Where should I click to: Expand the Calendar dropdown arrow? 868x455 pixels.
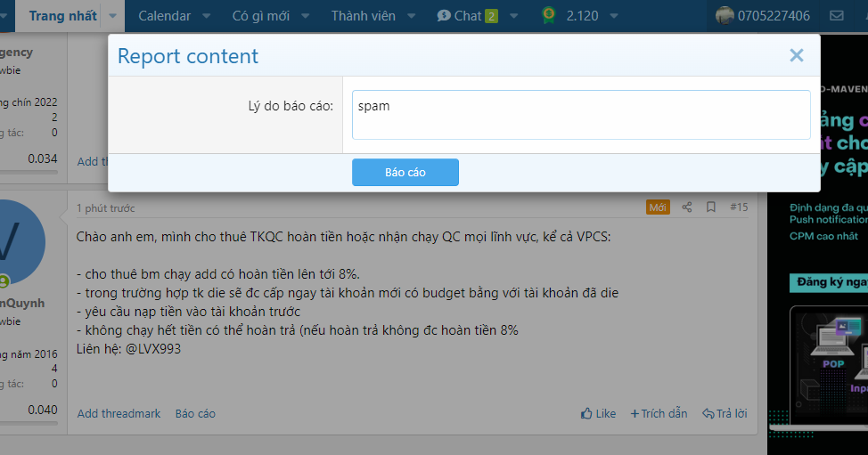[x=207, y=15]
